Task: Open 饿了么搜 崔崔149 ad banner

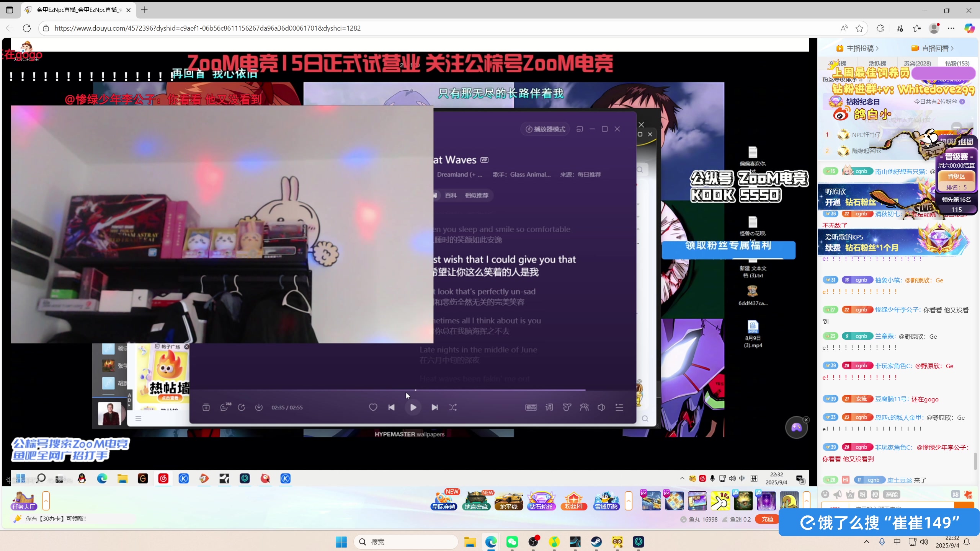Action: coord(879,523)
